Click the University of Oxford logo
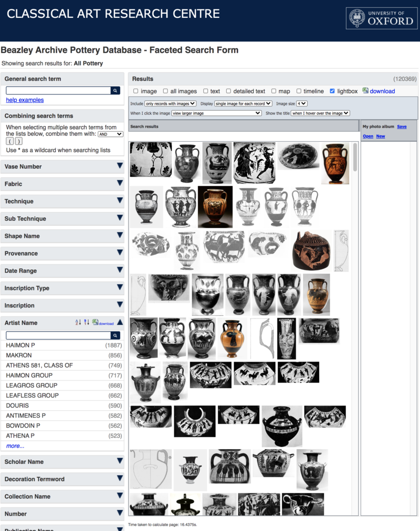The image size is (420, 531). (382, 18)
